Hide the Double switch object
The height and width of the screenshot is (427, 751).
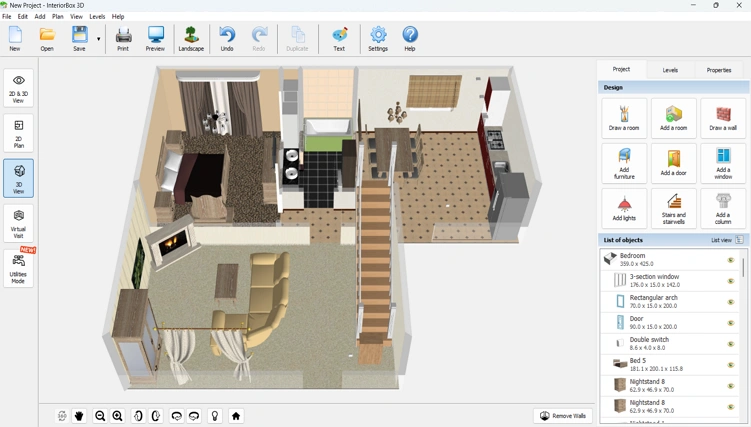[731, 344]
